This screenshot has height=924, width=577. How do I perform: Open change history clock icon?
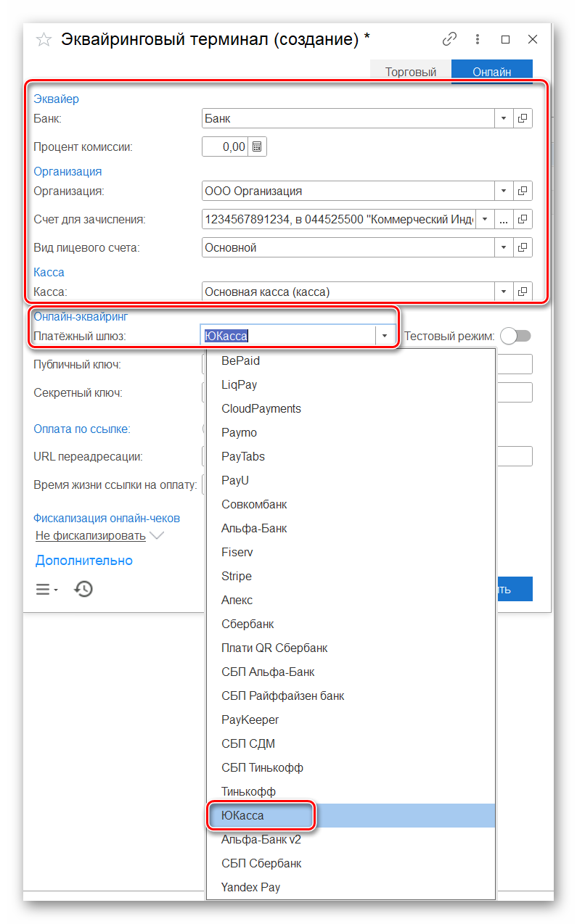click(83, 589)
